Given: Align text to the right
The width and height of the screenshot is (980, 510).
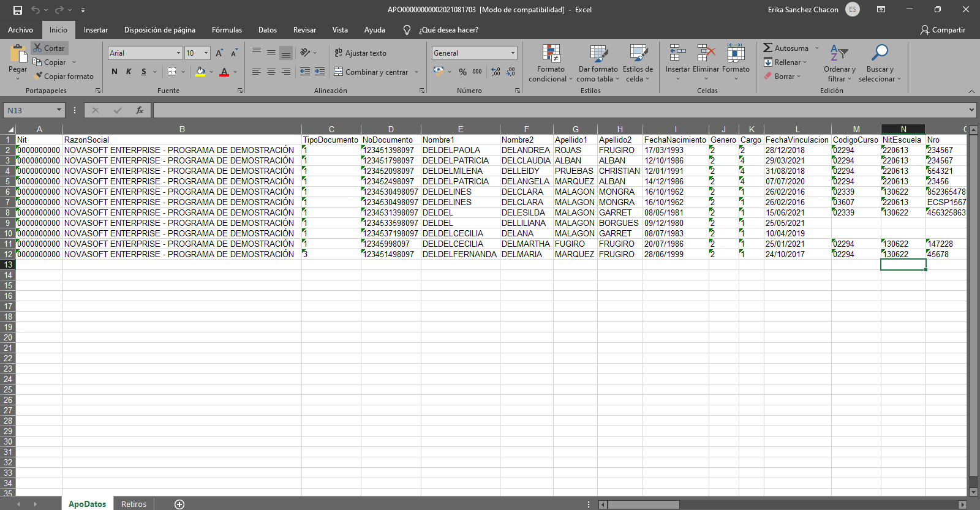Looking at the screenshot, I should (x=286, y=72).
